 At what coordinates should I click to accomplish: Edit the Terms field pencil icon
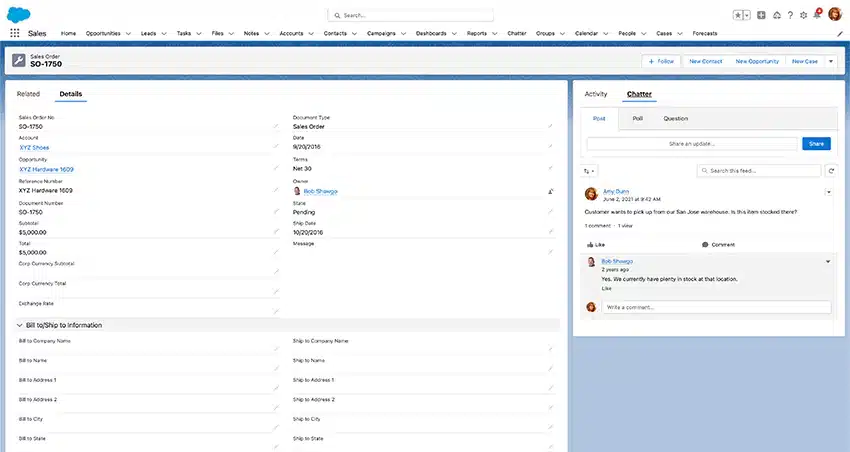(x=550, y=168)
